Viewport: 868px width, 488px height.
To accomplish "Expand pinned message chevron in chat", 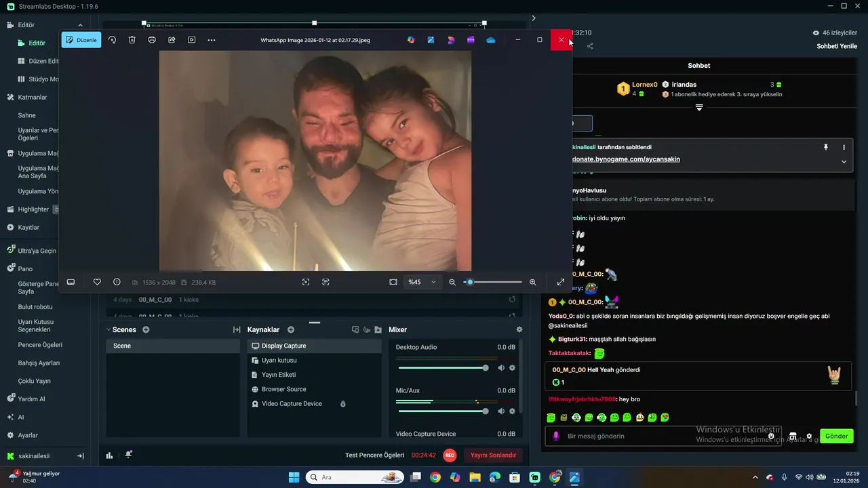I will point(844,161).
